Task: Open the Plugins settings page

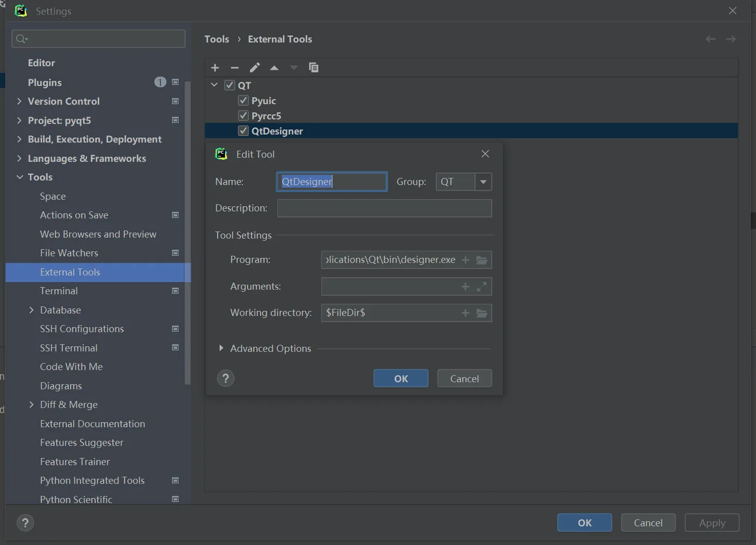Action: [x=45, y=83]
